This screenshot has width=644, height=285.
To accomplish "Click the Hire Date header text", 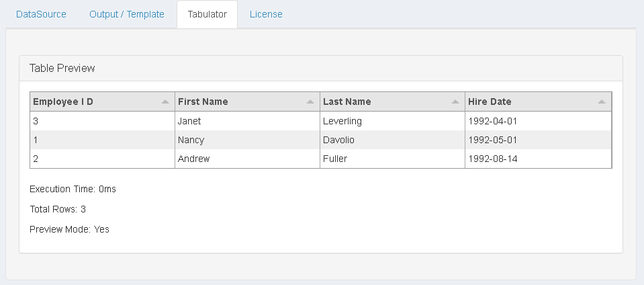I will point(490,101).
